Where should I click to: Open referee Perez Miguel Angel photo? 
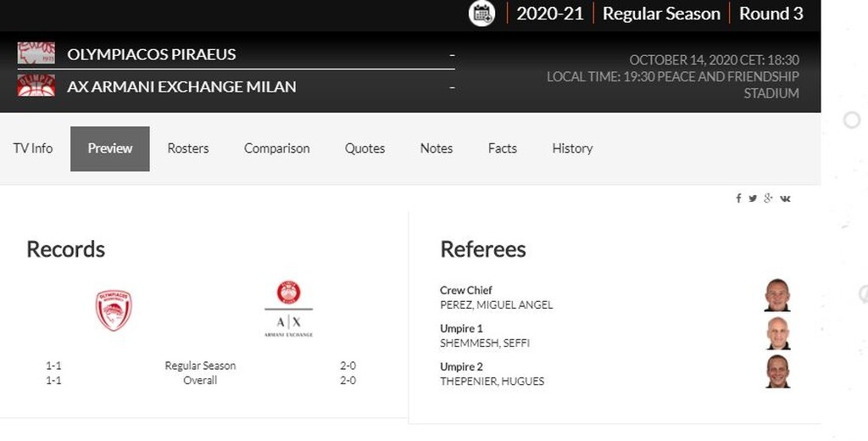[778, 295]
